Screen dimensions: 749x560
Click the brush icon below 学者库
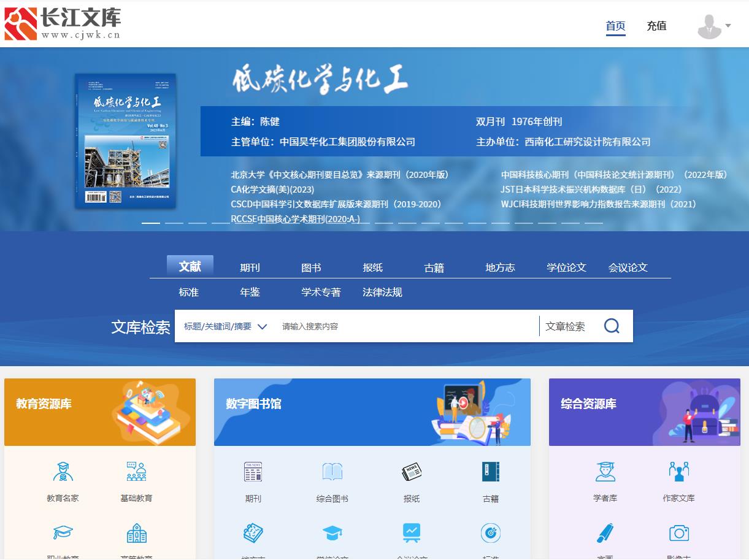point(605,532)
